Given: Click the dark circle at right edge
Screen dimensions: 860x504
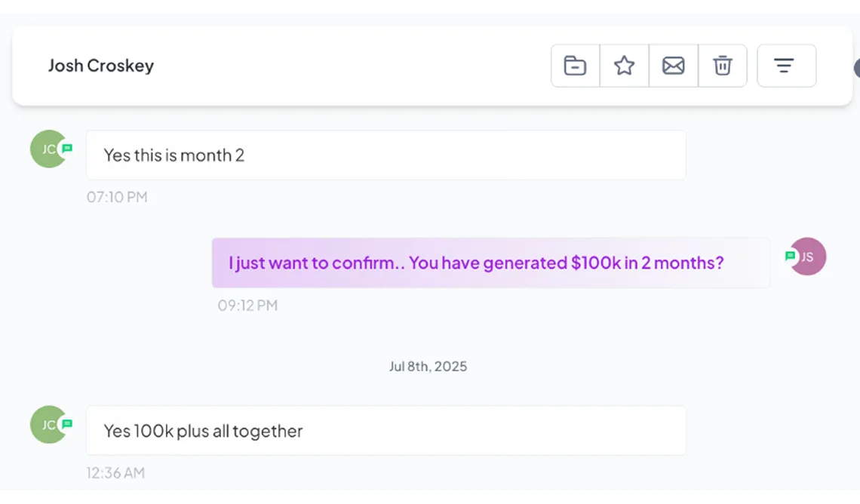Looking at the screenshot, I should point(857,69).
